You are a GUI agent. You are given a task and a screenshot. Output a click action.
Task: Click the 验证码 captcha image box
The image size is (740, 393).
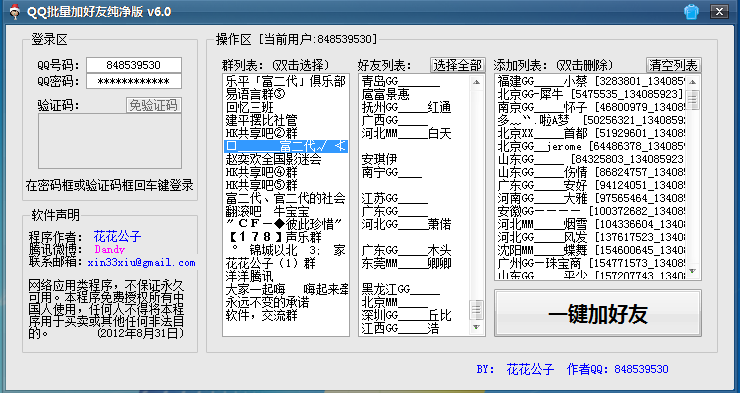pos(110,141)
